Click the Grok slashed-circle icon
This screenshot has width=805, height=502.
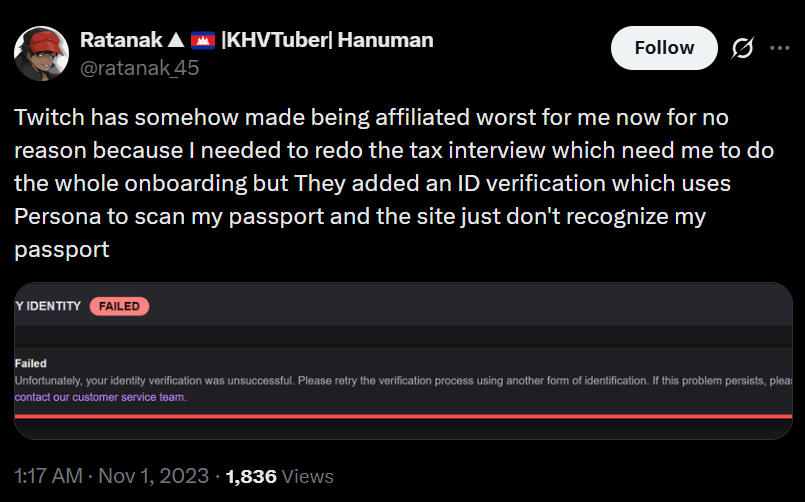(743, 48)
